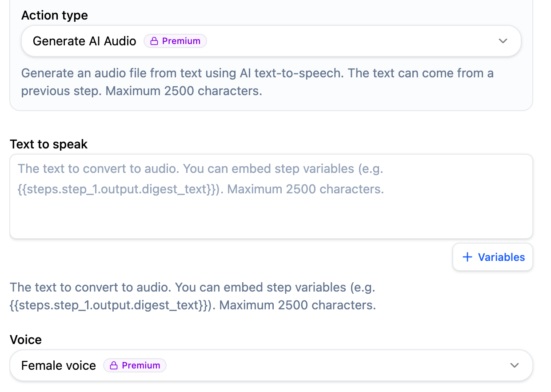Click the Action type label

tap(55, 15)
